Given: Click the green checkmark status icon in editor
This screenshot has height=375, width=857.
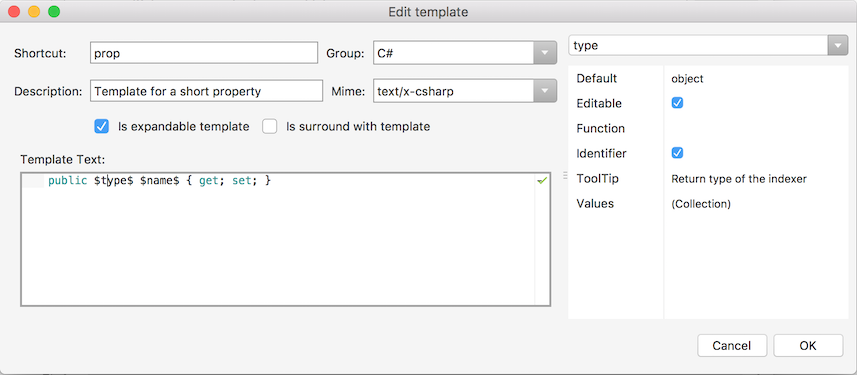Looking at the screenshot, I should [542, 180].
